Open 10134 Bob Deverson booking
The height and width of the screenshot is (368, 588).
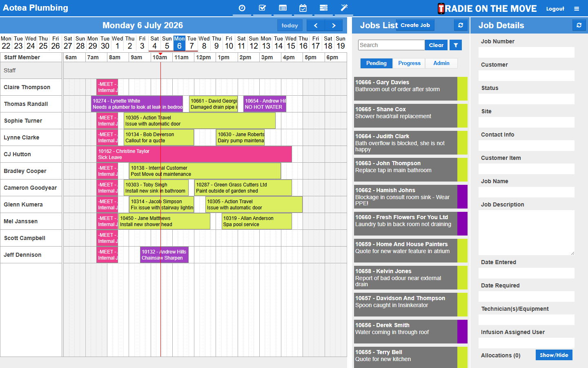[158, 137]
